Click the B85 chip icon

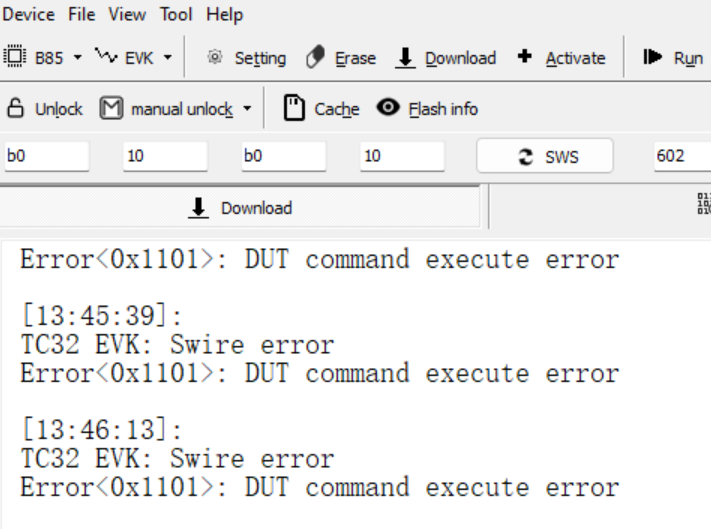tap(15, 57)
